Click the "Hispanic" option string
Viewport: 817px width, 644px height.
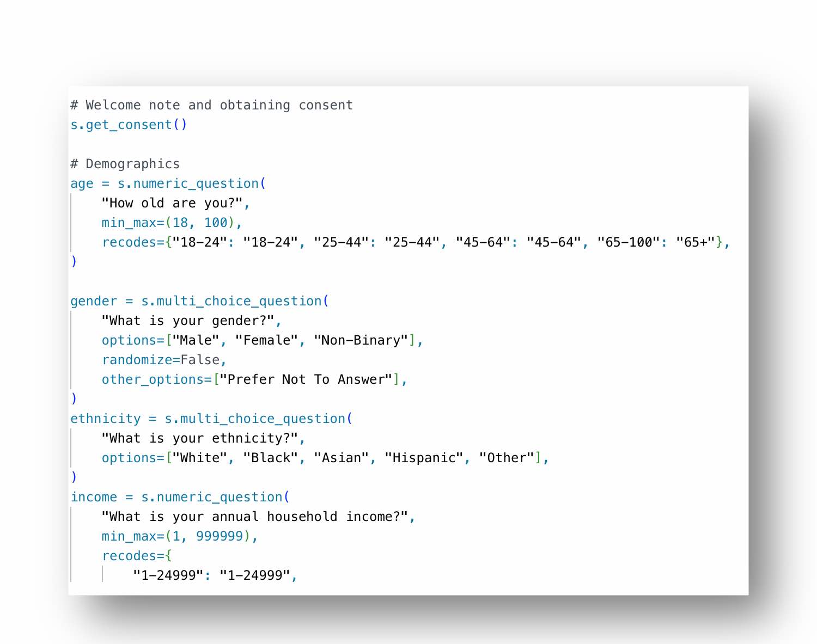(424, 458)
